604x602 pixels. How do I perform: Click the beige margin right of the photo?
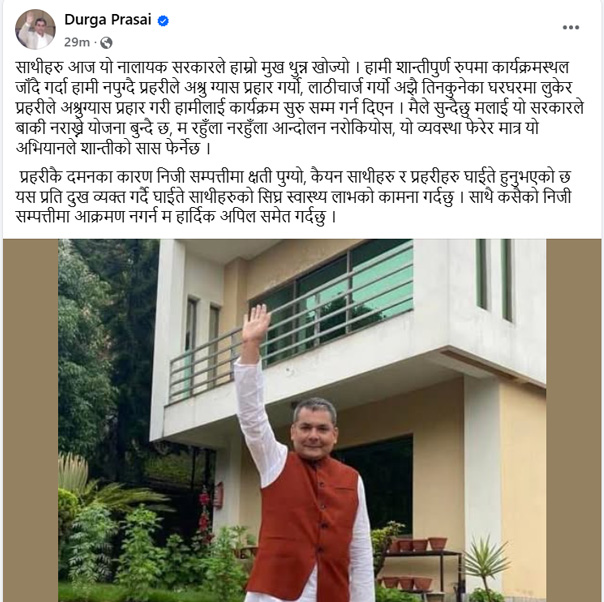[x=574, y=420]
